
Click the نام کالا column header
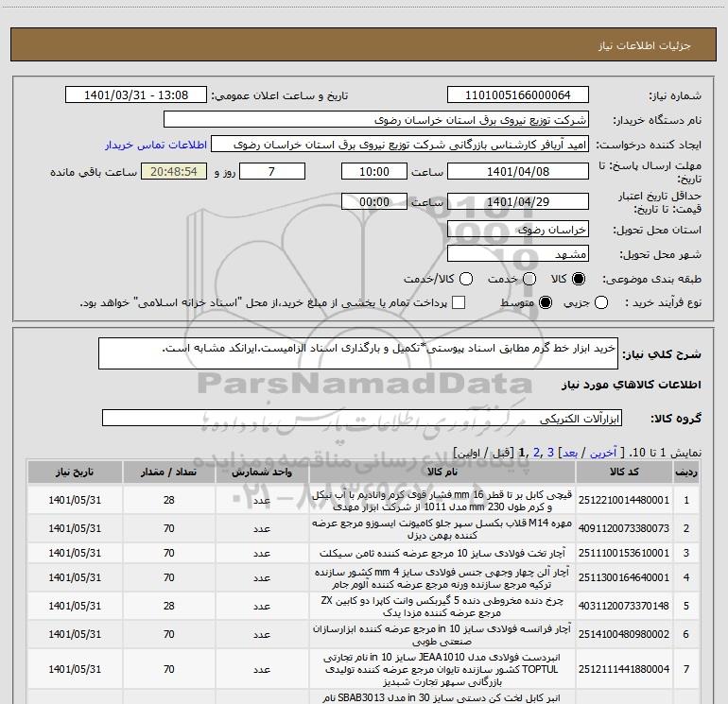click(442, 472)
